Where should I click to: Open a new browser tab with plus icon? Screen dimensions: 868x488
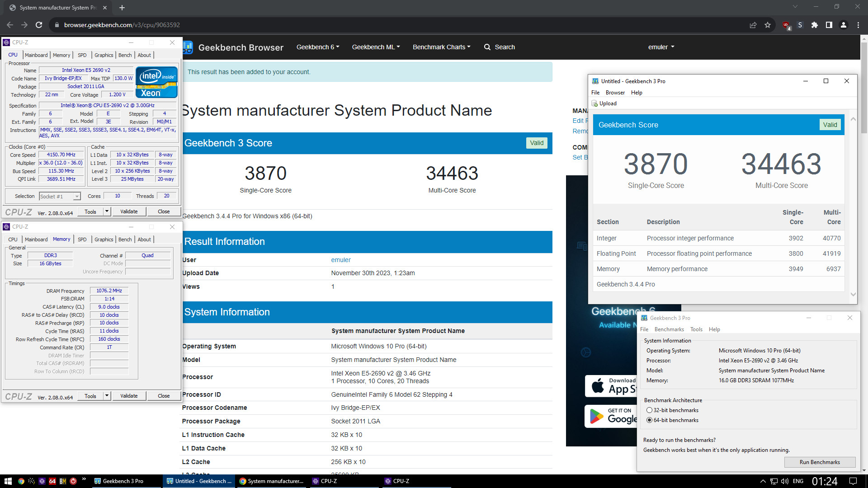[122, 8]
